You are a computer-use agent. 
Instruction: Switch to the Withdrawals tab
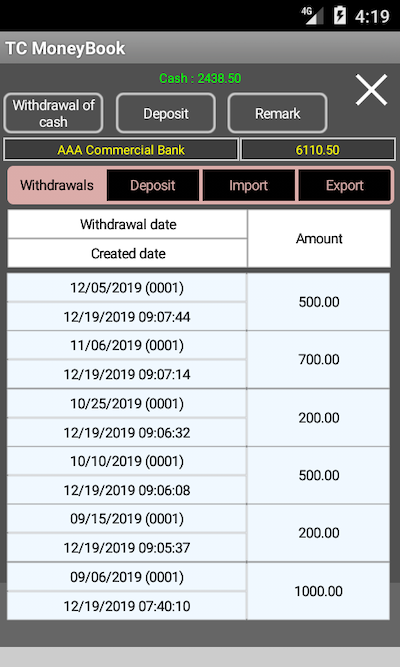[x=57, y=185]
